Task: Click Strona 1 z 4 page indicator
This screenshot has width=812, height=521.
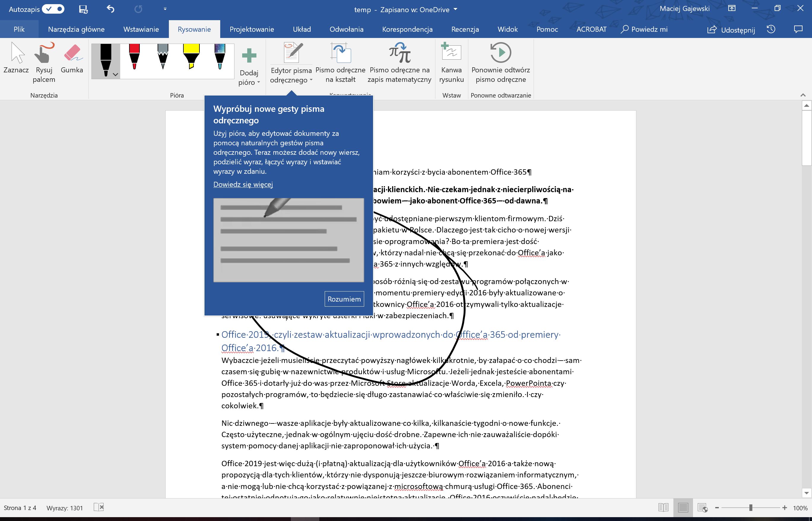Action: point(20,508)
